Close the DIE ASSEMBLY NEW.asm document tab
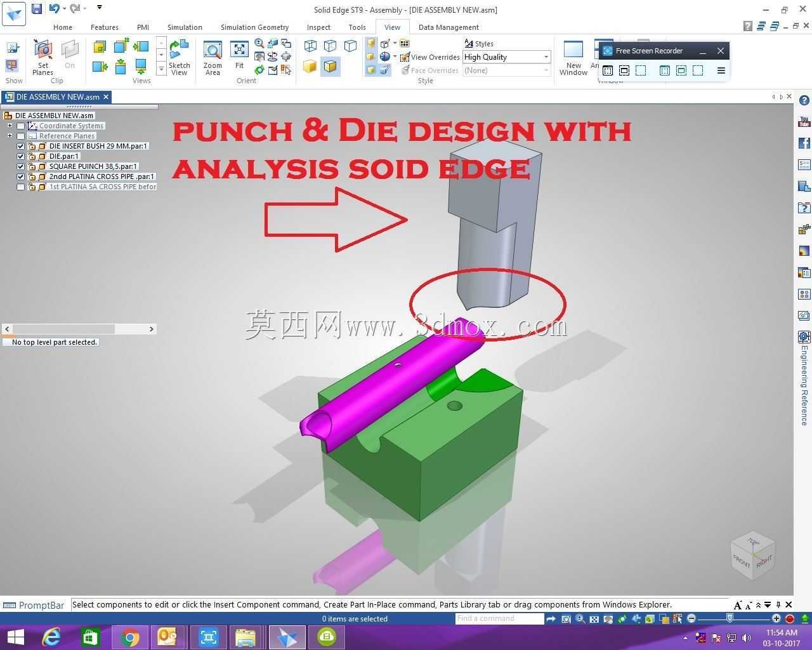The width and height of the screenshot is (812, 650). pyautogui.click(x=106, y=96)
